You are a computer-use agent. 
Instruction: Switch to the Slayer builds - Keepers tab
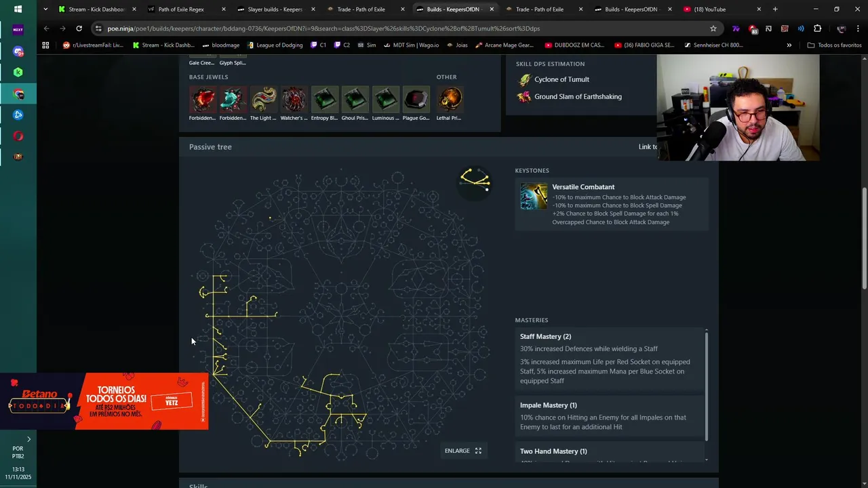(x=275, y=9)
